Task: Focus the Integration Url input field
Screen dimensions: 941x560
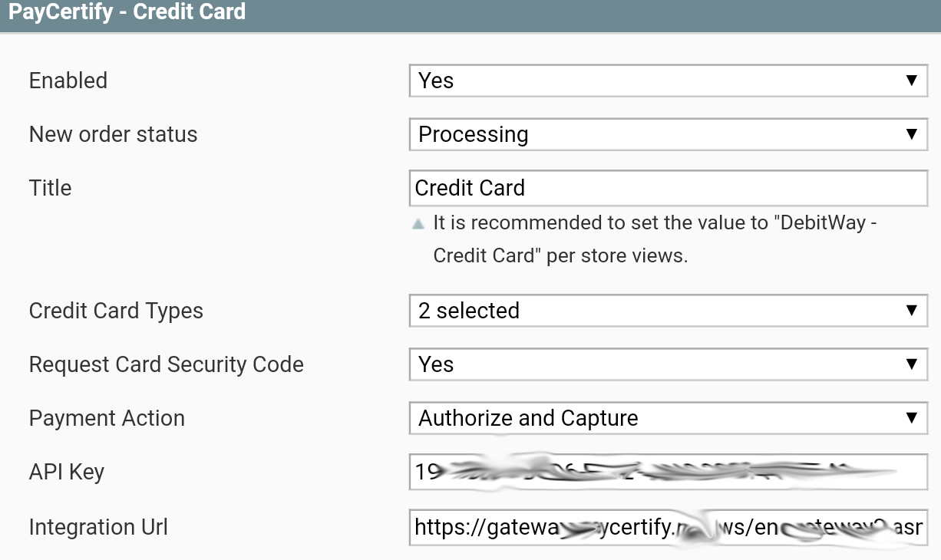Action: [668, 527]
